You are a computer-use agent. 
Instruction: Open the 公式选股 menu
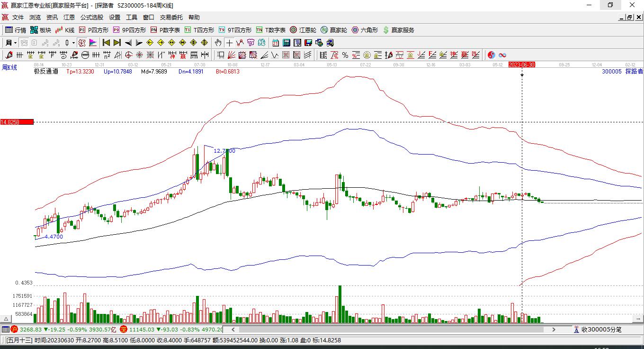92,18
